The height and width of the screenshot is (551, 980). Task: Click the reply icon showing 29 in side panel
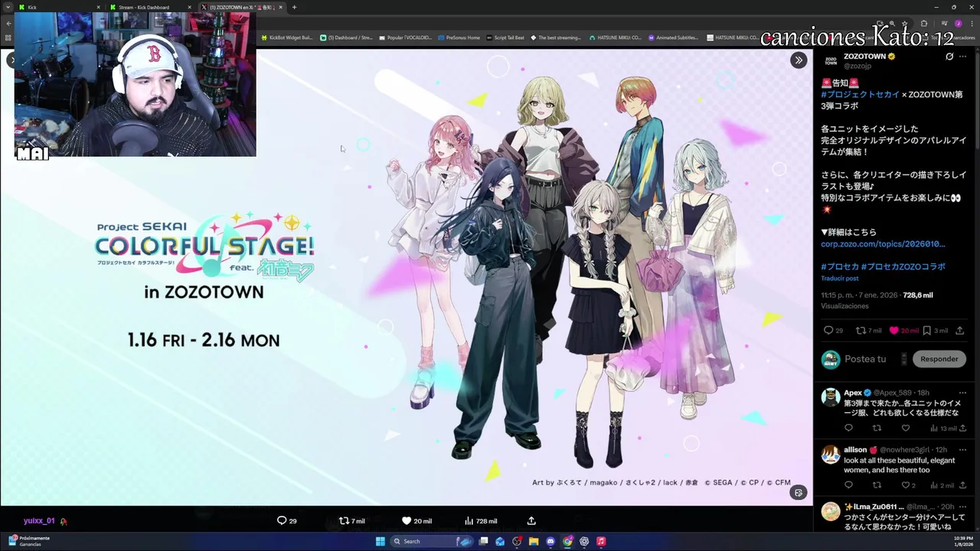click(828, 331)
